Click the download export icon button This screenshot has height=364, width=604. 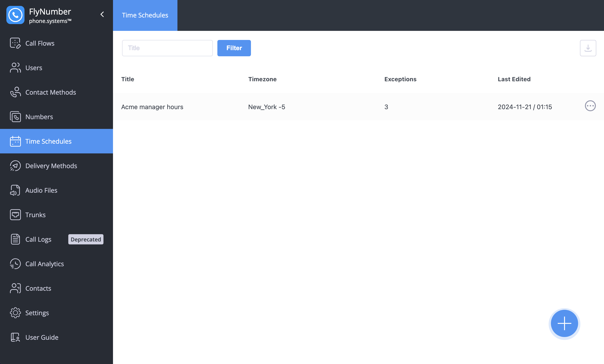click(588, 48)
